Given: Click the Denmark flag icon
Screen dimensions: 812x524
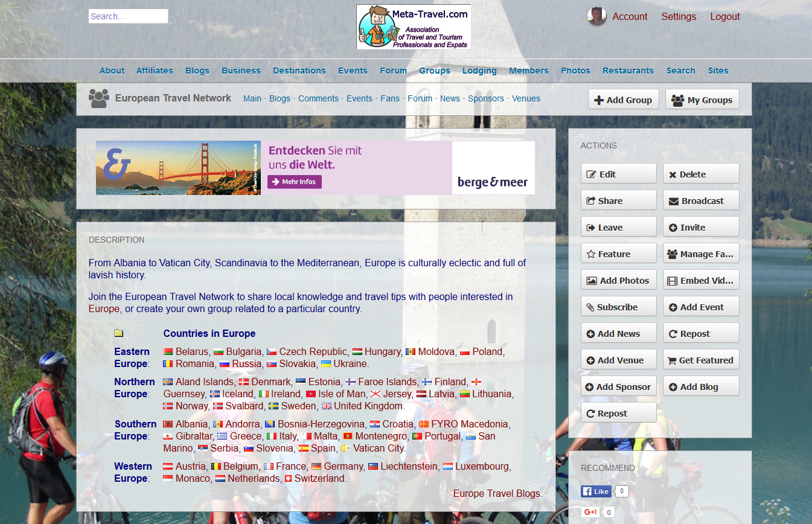Looking at the screenshot, I should [x=244, y=382].
